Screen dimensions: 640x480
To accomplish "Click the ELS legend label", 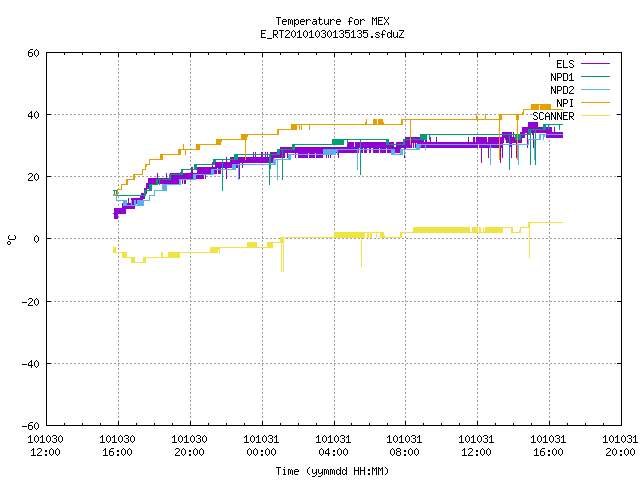I will (565, 64).
